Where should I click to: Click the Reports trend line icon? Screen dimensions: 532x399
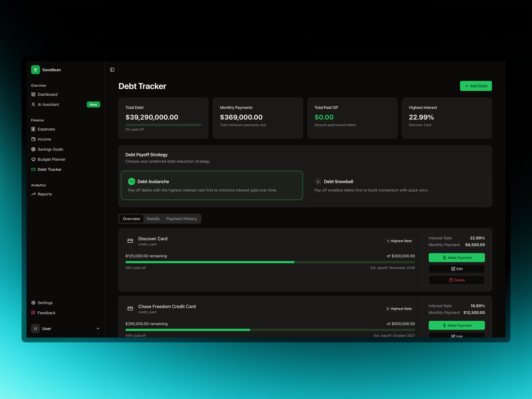tap(33, 194)
